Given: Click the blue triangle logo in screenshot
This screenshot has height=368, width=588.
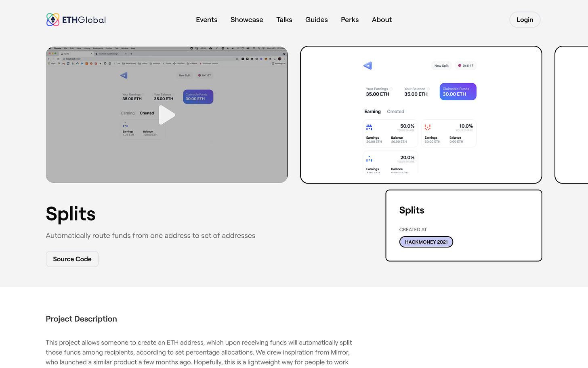Looking at the screenshot, I should coord(367,66).
